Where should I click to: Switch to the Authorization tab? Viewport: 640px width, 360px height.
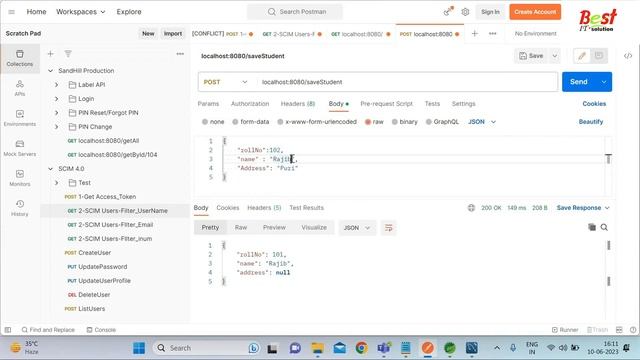coord(250,104)
